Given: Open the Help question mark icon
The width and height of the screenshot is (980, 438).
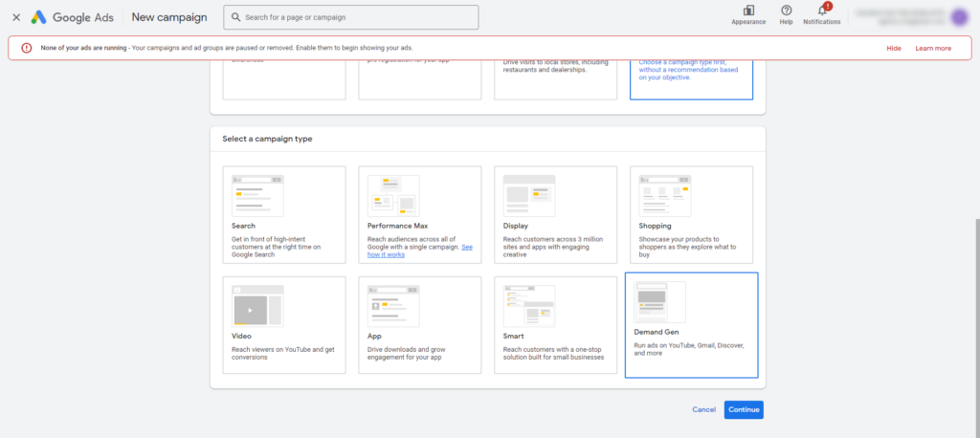Looking at the screenshot, I should (x=786, y=11).
